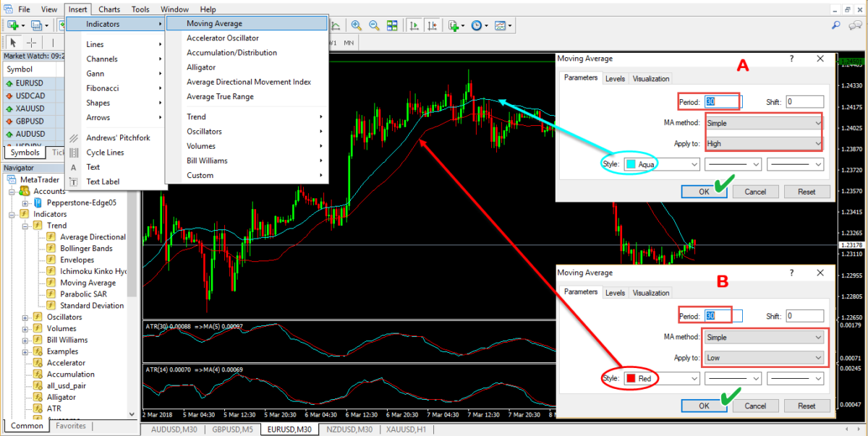Viewport: 868px width, 436px height.
Task: Click the Zoom In magnifier icon
Action: click(x=356, y=25)
